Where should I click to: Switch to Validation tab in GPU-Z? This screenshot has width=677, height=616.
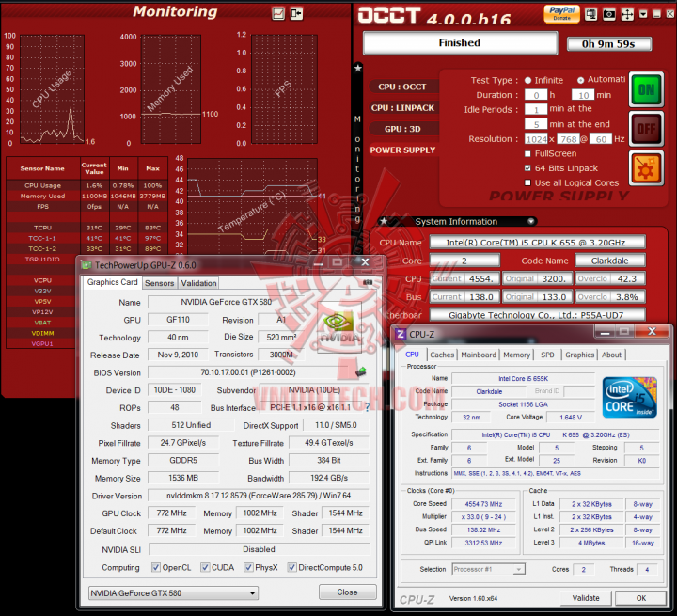pyautogui.click(x=198, y=283)
